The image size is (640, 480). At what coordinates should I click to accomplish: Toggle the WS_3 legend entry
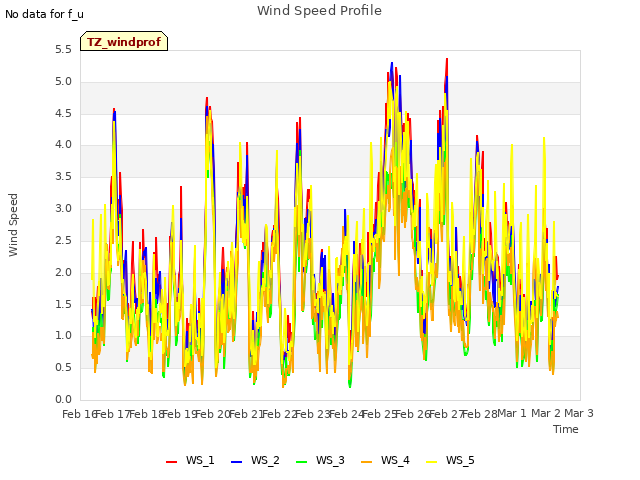point(320,460)
